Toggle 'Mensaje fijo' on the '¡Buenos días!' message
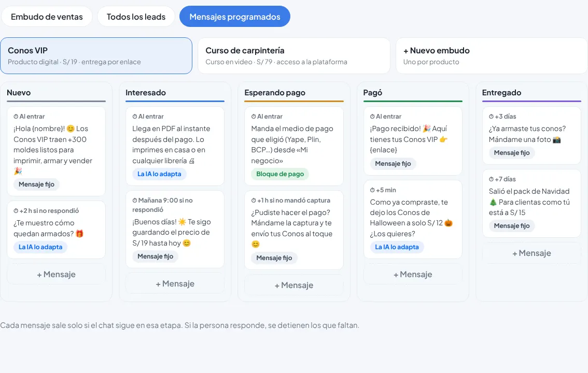The image size is (588, 373). (155, 256)
